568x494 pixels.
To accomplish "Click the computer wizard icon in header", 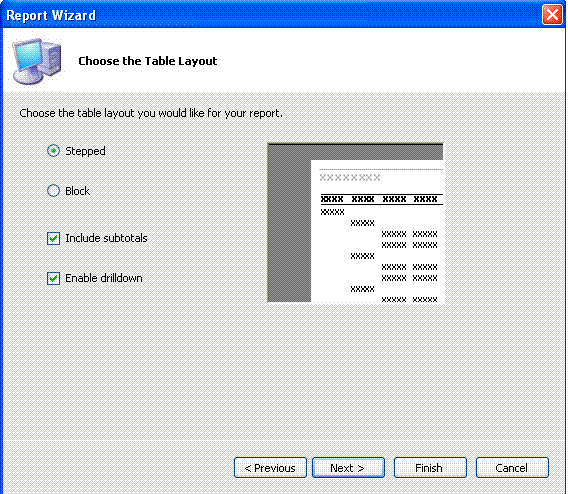I will [x=37, y=61].
